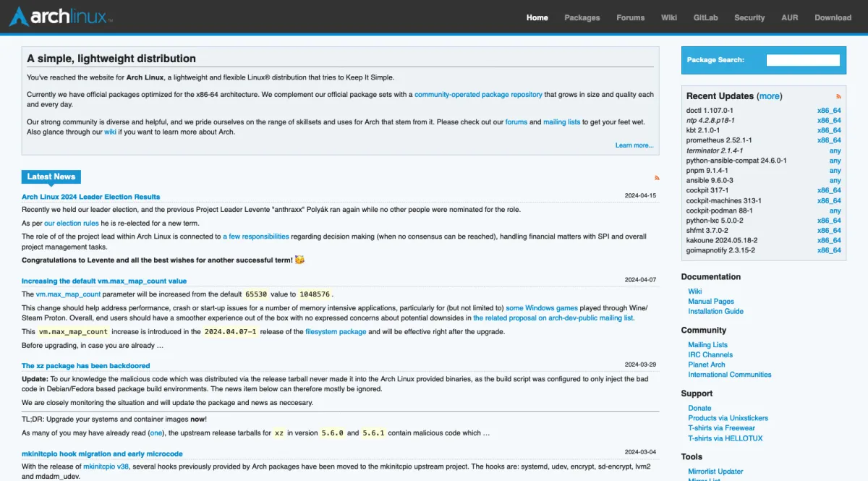Open the Donate link
868x481 pixels.
pos(699,409)
